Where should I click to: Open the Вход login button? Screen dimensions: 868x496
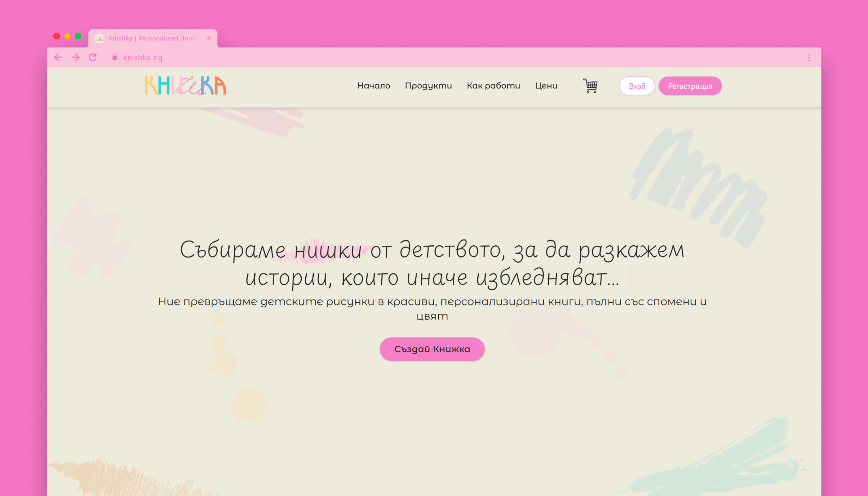click(637, 86)
